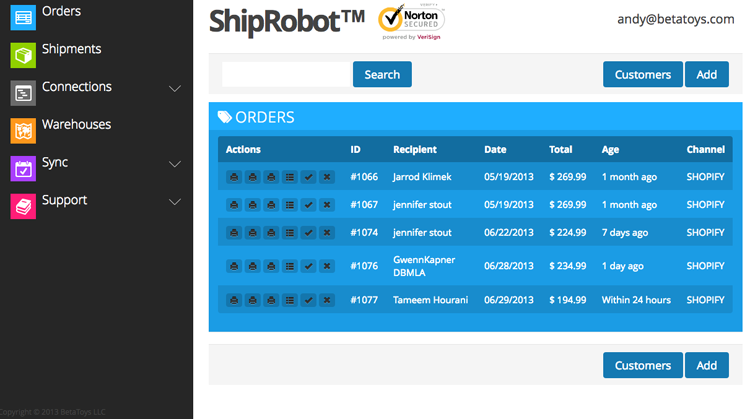Click second printer icon for order #1066
The height and width of the screenshot is (419, 750).
(253, 177)
